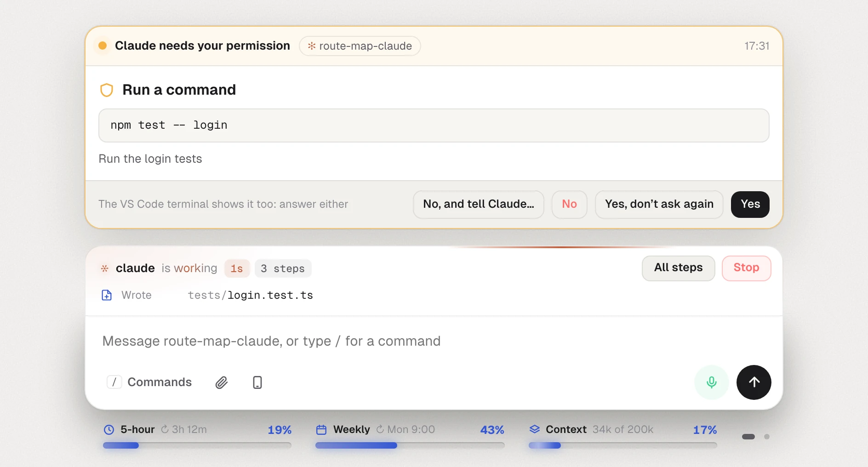The image size is (868, 467).
Task: Click the calendar icon next to Weekly
Action: click(321, 430)
